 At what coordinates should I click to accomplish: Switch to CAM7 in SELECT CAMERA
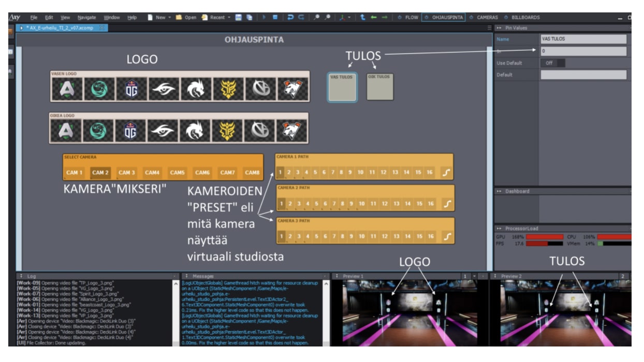pyautogui.click(x=228, y=172)
